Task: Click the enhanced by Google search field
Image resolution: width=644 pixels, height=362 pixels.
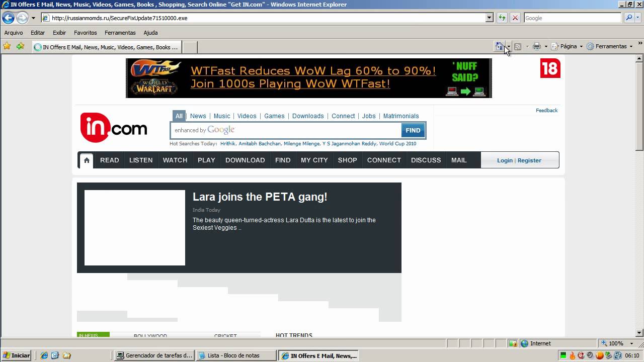Action: click(286, 130)
